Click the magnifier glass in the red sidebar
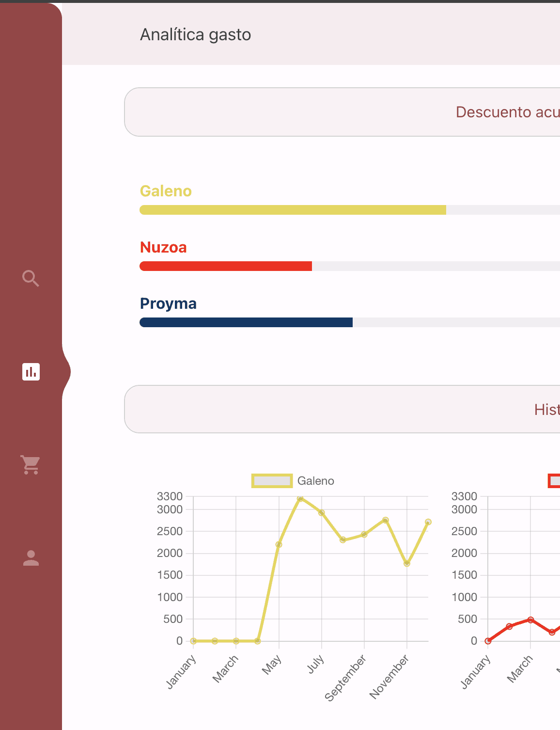The width and height of the screenshot is (560, 730). [31, 279]
